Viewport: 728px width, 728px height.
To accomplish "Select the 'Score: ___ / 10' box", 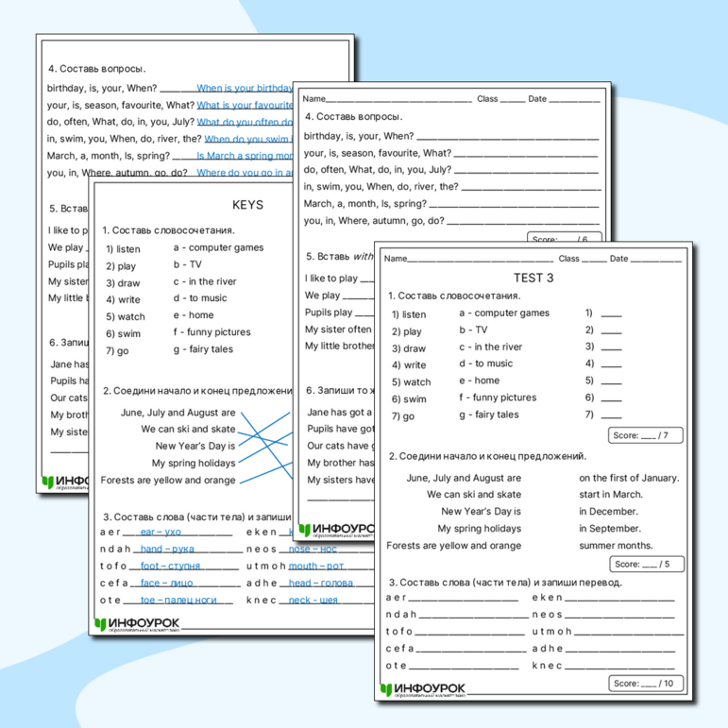I will pos(646,684).
